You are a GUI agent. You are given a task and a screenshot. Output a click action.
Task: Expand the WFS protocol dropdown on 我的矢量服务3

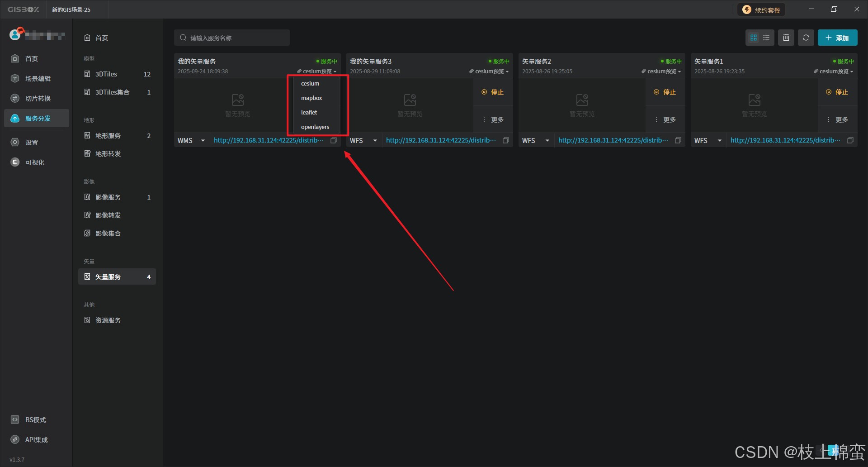[x=376, y=140]
